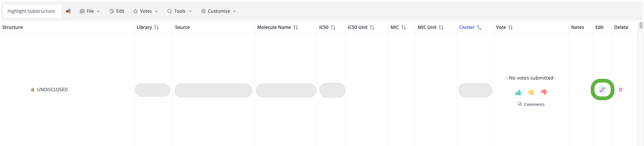The width and height of the screenshot is (644, 146).
Task: Open the Votes dropdown menu
Action: (146, 11)
